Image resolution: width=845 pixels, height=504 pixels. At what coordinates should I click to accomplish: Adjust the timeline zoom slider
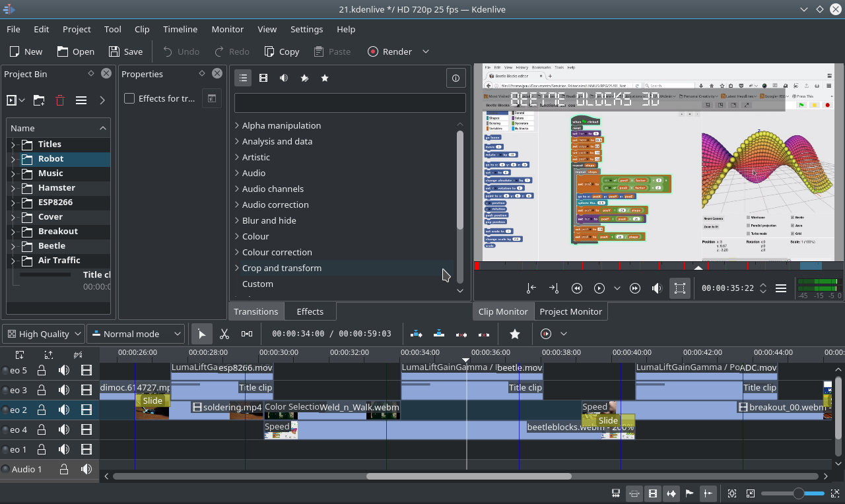pyautogui.click(x=798, y=493)
